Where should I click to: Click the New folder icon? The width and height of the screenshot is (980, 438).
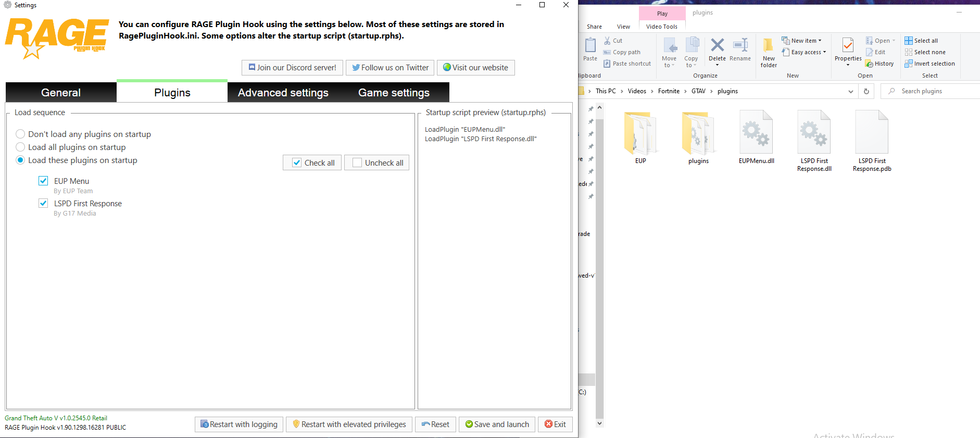pyautogui.click(x=769, y=47)
